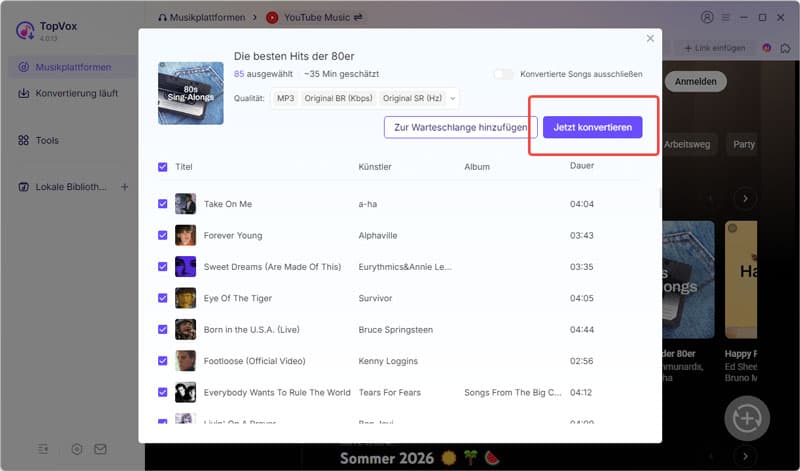800x471 pixels.
Task: Click the Forever Young thumbnail
Action: (x=185, y=235)
